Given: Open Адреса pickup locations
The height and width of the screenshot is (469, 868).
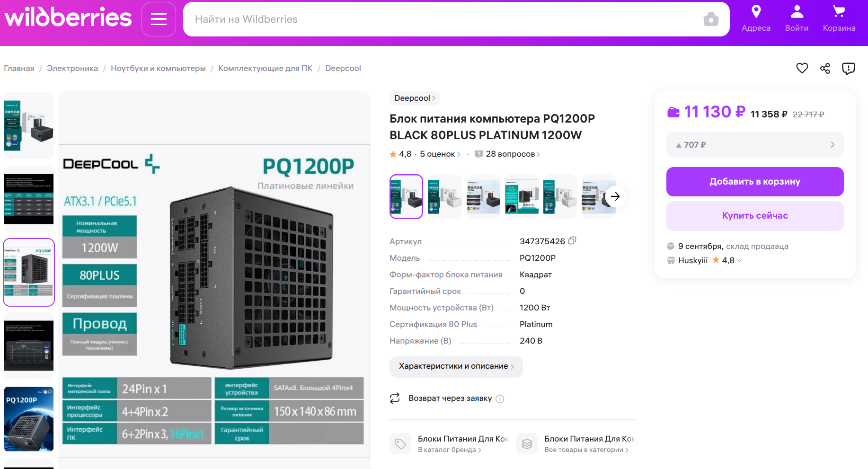Looking at the screenshot, I should pyautogui.click(x=756, y=18).
